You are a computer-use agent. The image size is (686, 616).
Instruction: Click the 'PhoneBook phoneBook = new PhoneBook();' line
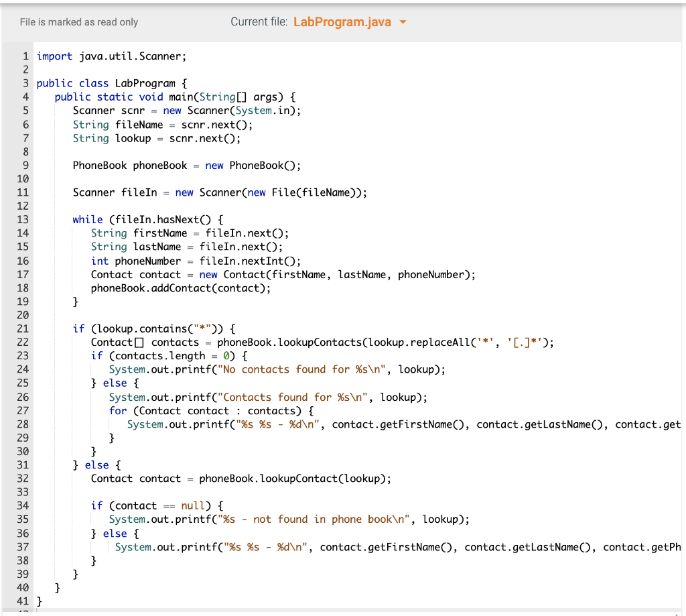point(187,166)
